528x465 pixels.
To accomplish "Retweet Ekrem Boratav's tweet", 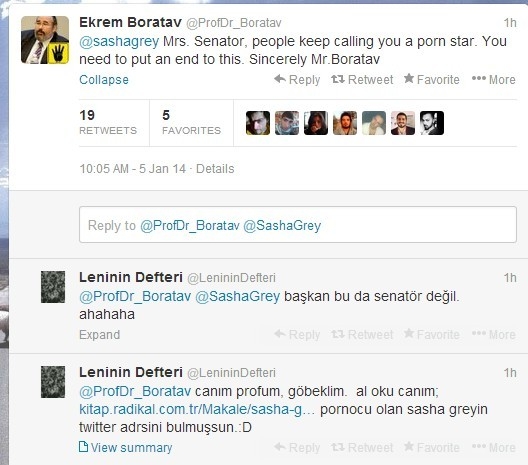I will click(362, 80).
